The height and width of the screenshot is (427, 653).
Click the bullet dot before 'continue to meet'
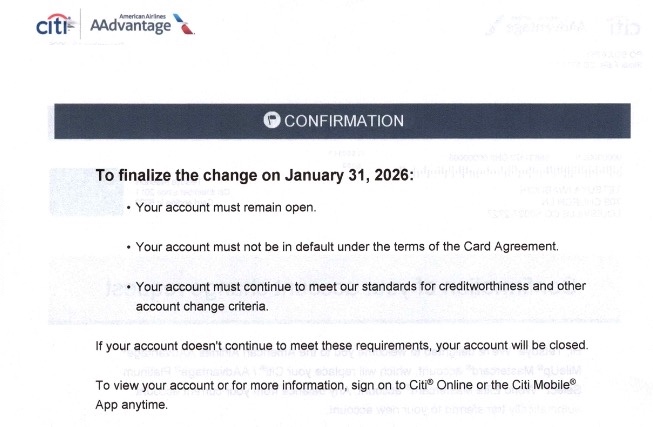click(128, 286)
